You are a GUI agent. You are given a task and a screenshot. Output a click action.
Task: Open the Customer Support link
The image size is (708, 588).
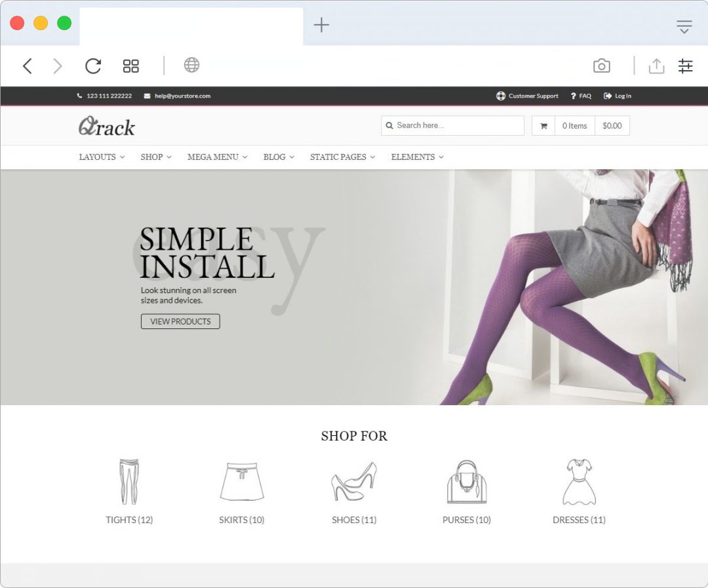[527, 96]
